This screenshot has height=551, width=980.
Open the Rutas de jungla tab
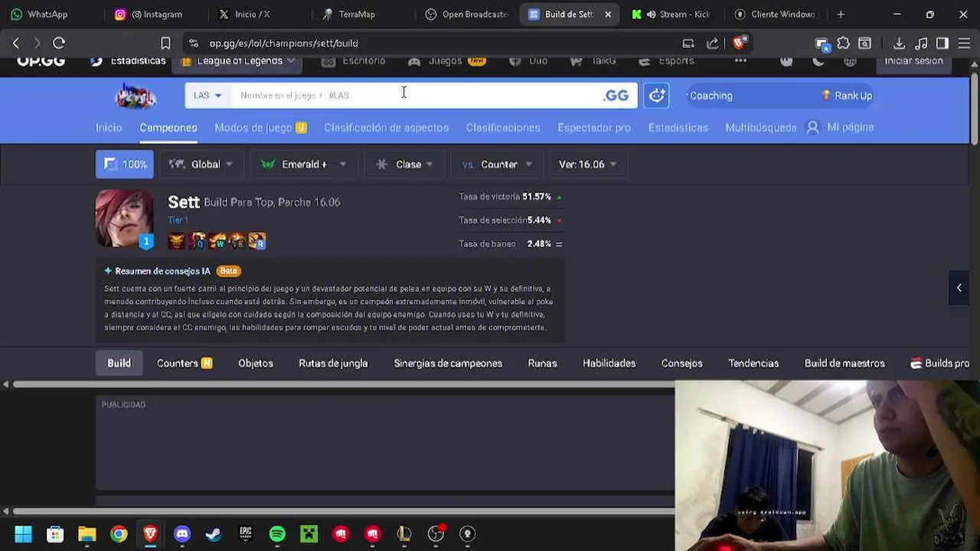333,364
